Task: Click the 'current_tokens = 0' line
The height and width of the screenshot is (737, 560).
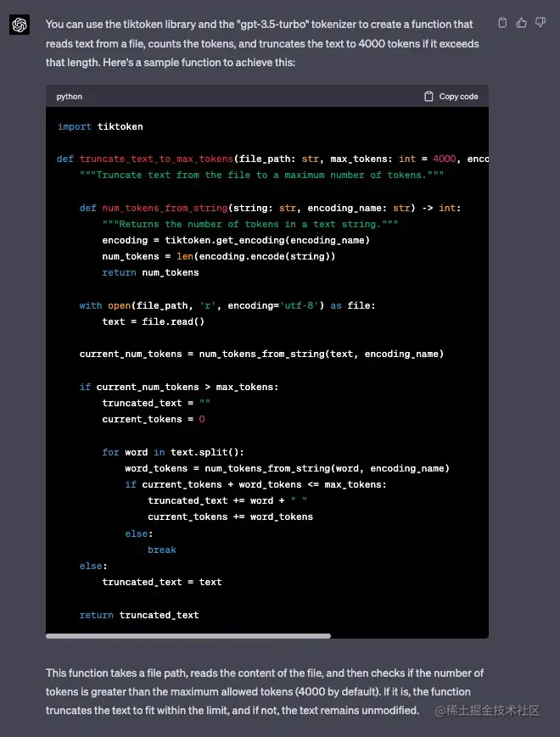Action: pyautogui.click(x=154, y=419)
